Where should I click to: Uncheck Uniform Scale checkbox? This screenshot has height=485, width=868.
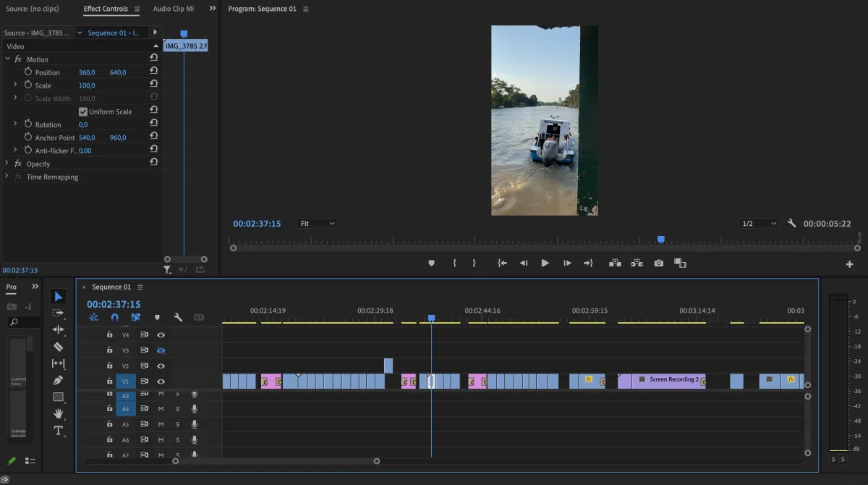(x=82, y=111)
